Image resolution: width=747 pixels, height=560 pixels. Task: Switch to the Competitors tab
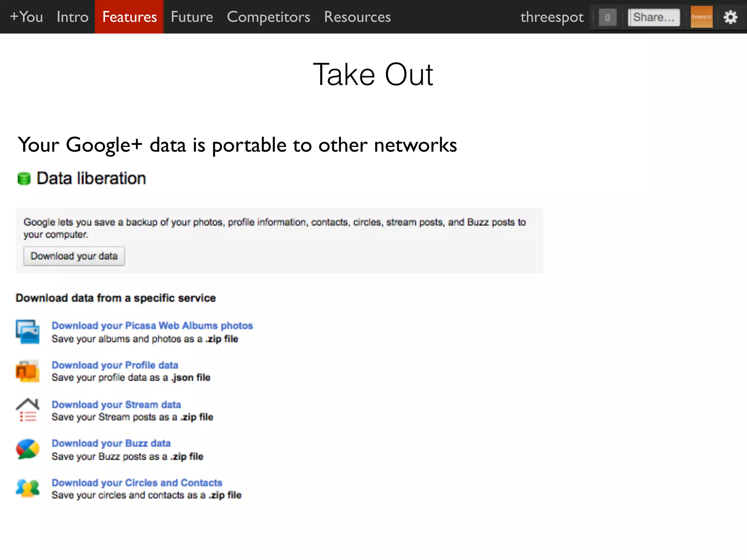268,17
